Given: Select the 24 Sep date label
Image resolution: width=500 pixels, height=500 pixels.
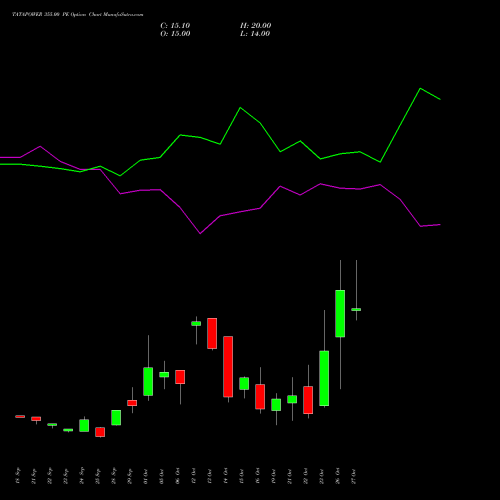Looking at the screenshot, I should point(82,476).
